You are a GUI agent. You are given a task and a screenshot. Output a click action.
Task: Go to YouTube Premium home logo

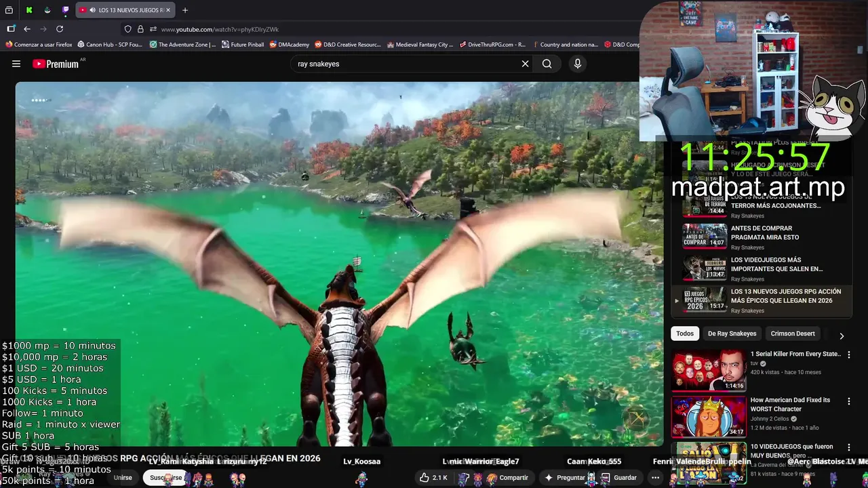coord(57,64)
